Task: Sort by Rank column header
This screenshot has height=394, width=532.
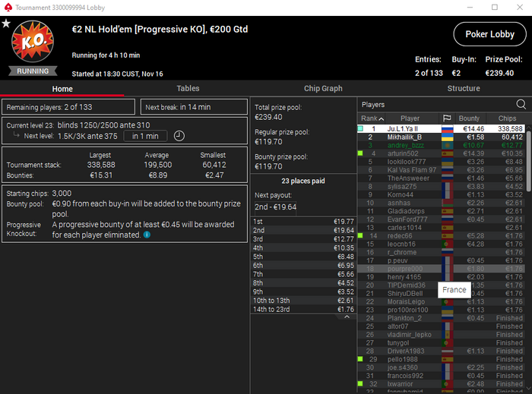Action: (372, 118)
